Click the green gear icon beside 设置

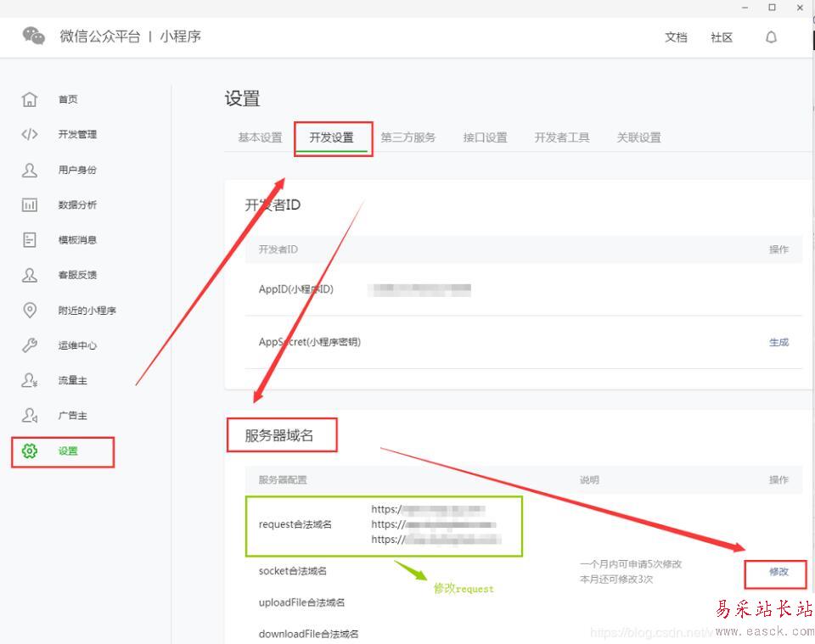coord(30,451)
